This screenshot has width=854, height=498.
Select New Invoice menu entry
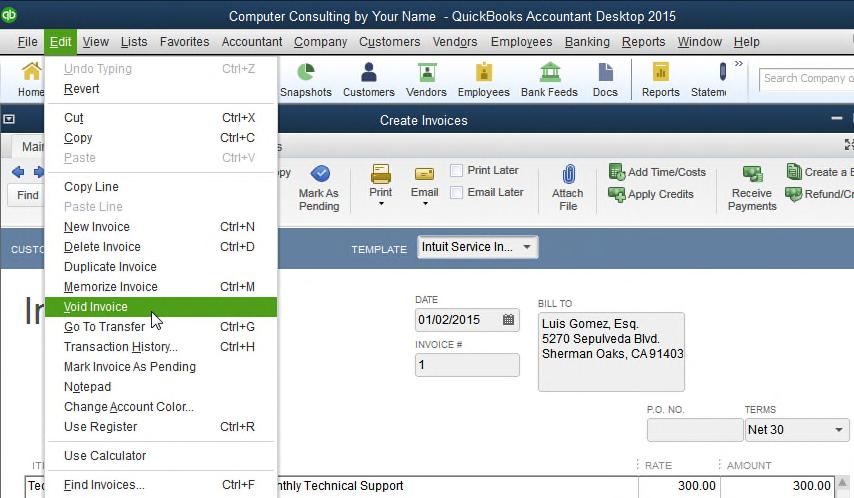coord(161,227)
